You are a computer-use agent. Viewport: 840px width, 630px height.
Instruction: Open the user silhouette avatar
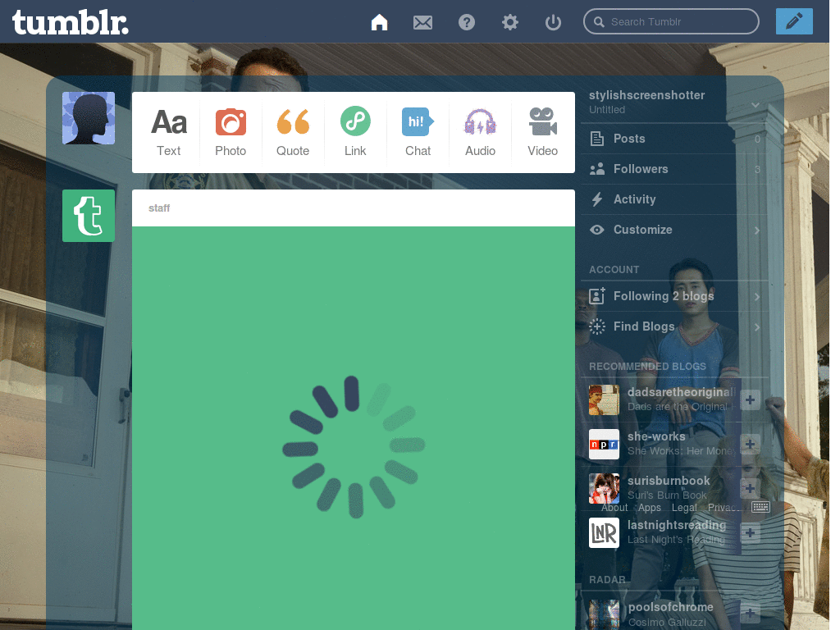pyautogui.click(x=89, y=118)
